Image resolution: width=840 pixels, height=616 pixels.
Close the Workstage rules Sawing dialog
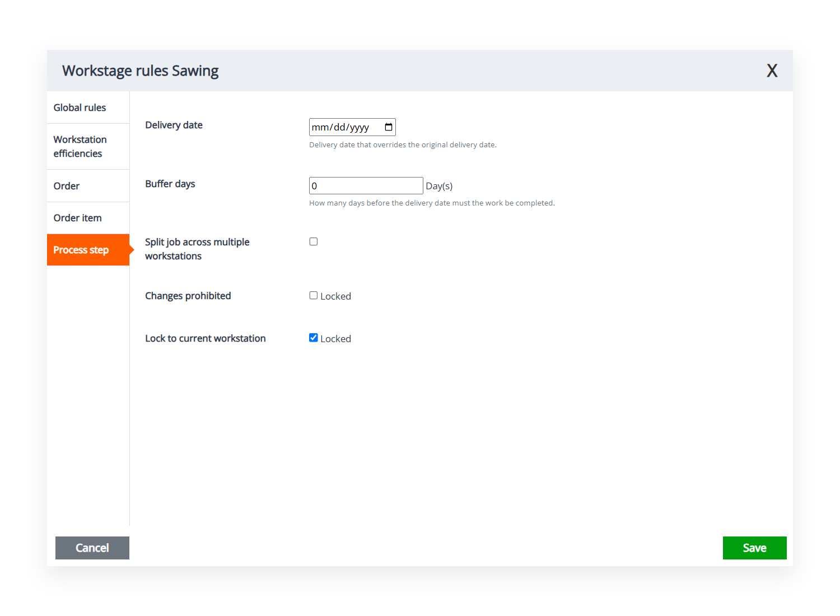772,71
